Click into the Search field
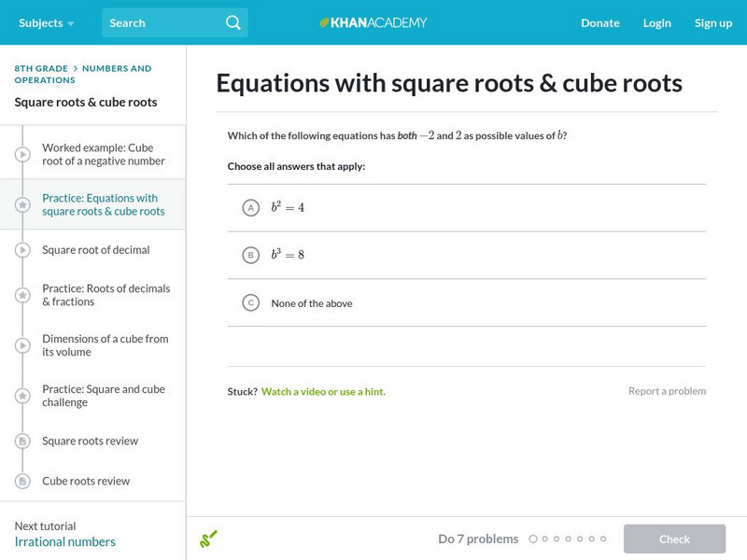The image size is (747, 560). (x=162, y=22)
